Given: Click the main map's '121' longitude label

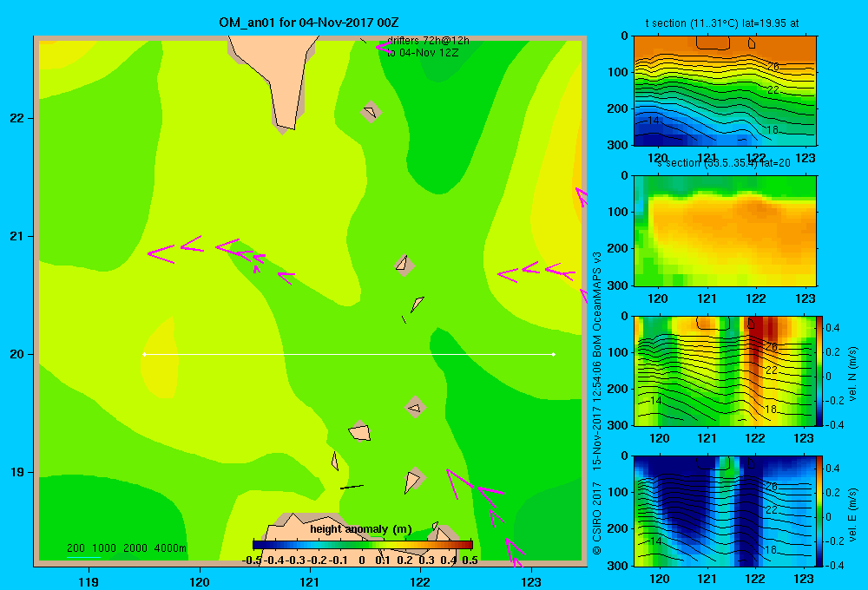Looking at the screenshot, I should (310, 581).
